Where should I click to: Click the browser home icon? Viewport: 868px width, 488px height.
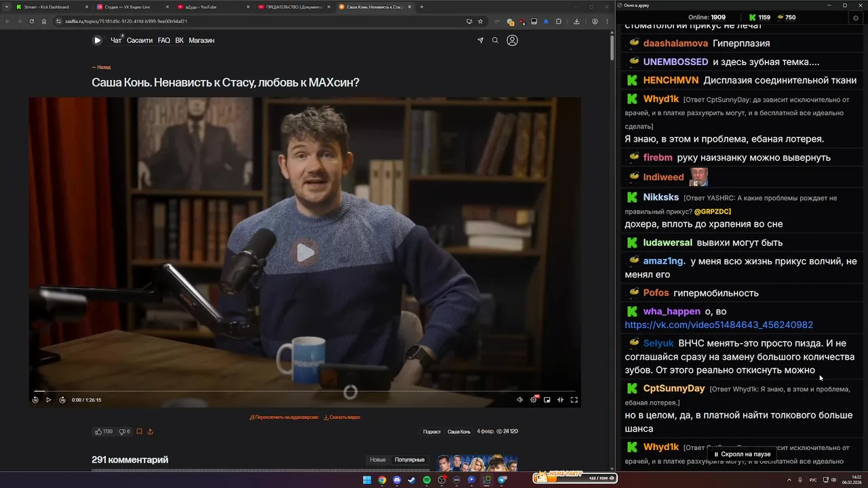coord(44,21)
